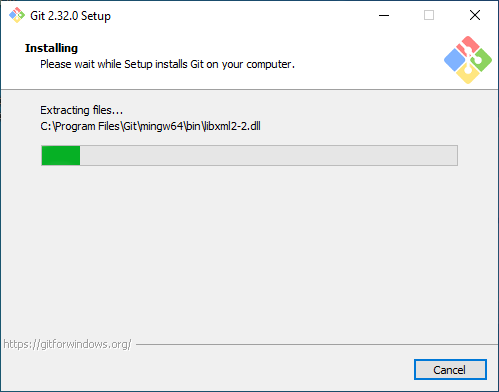Select the blue diamond of the large Git logo

tap(455, 60)
